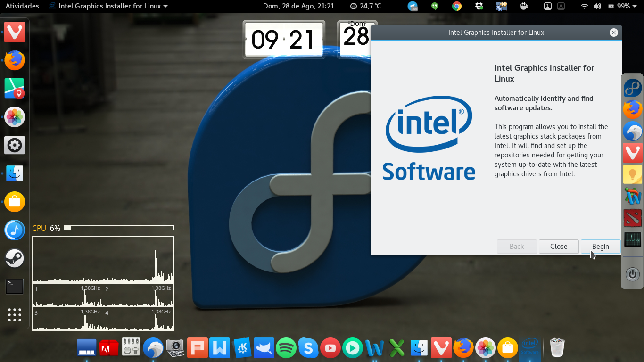This screenshot has height=362, width=644.
Task: Open the blue eagle icon in bottom dock
Action: pyautogui.click(x=153, y=348)
